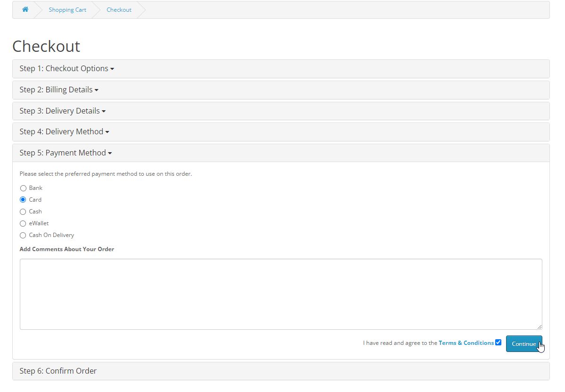
Task: Go to the Checkout breadcrumb link
Action: pyautogui.click(x=119, y=10)
